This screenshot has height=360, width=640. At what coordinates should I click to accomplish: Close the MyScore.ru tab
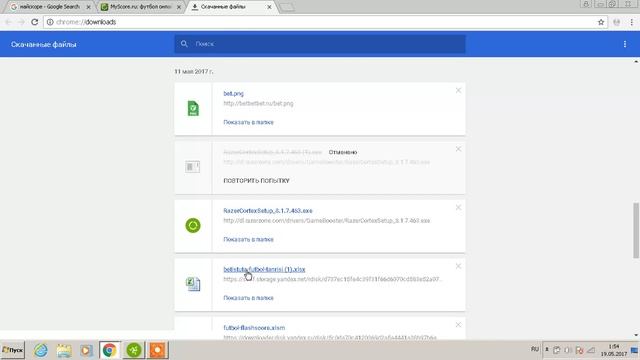(179, 7)
